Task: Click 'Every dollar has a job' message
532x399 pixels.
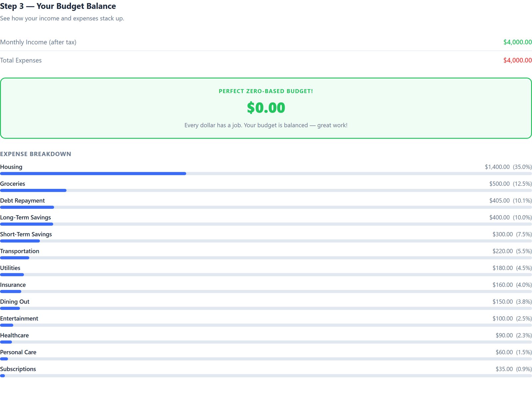Action: point(266,125)
